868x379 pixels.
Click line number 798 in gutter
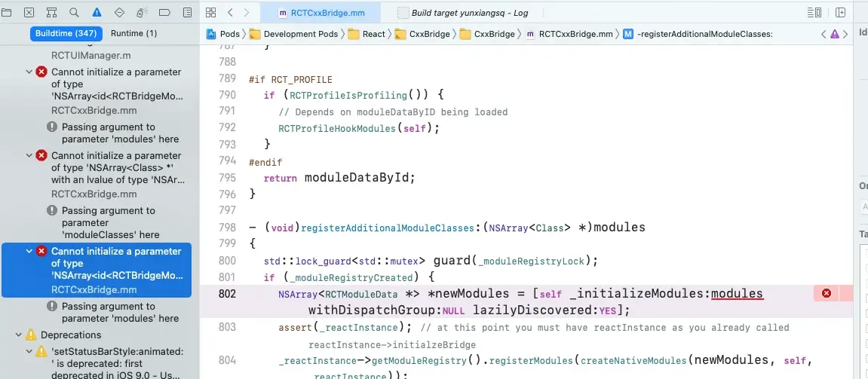pos(227,228)
